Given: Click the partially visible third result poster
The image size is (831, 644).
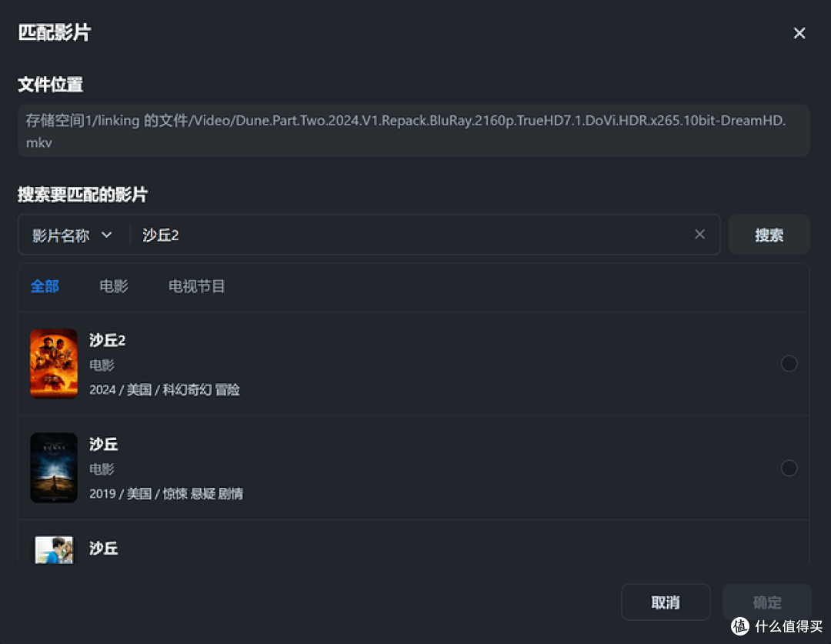Looking at the screenshot, I should point(54,550).
